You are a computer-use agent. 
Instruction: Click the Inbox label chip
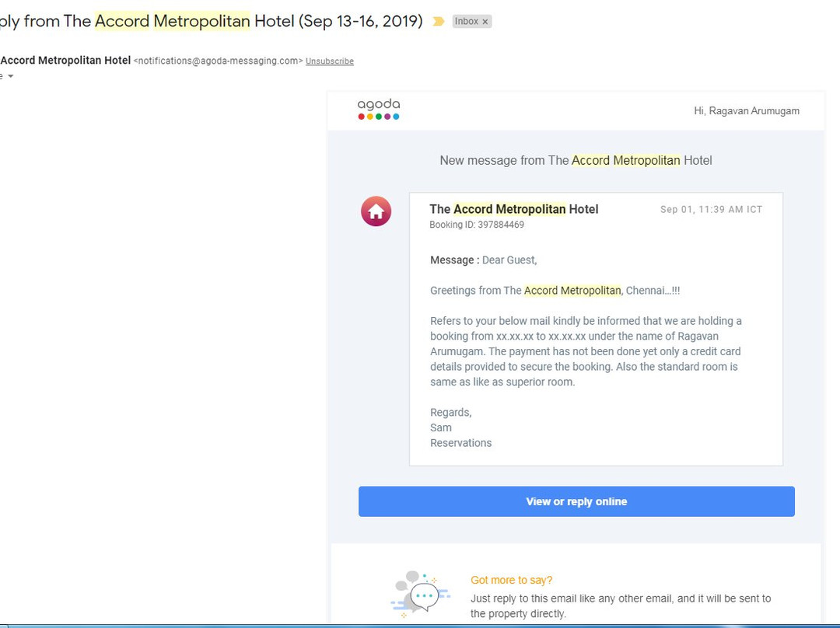(466, 22)
